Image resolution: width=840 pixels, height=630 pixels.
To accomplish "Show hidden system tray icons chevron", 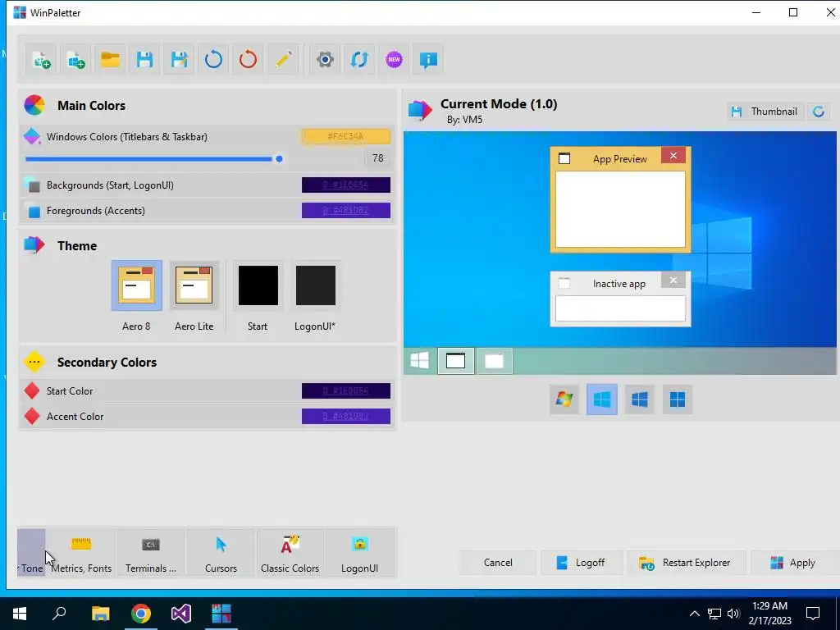I will pyautogui.click(x=694, y=614).
